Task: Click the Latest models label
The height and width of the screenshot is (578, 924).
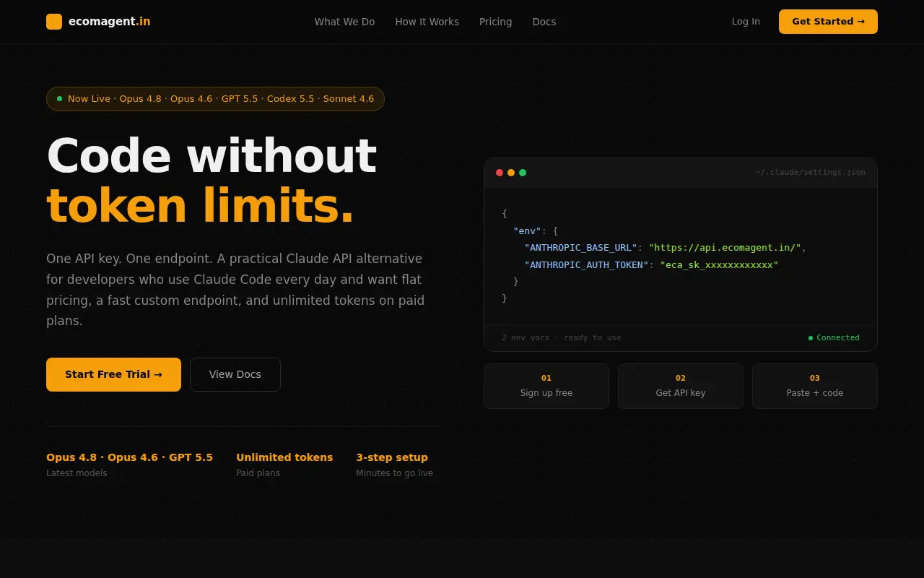Action: (x=77, y=473)
